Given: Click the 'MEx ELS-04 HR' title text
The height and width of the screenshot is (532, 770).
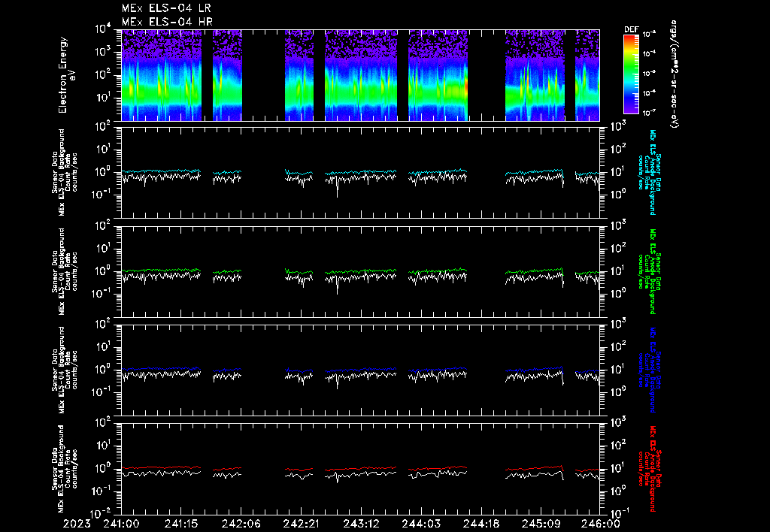Looking at the screenshot, I should point(167,22).
